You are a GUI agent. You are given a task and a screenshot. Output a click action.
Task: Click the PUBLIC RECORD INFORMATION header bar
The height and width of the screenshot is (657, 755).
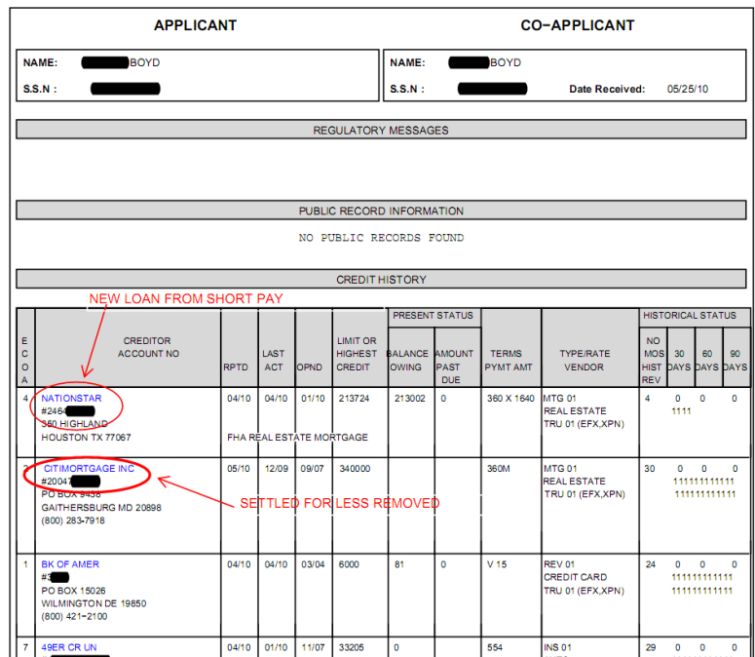point(380,211)
